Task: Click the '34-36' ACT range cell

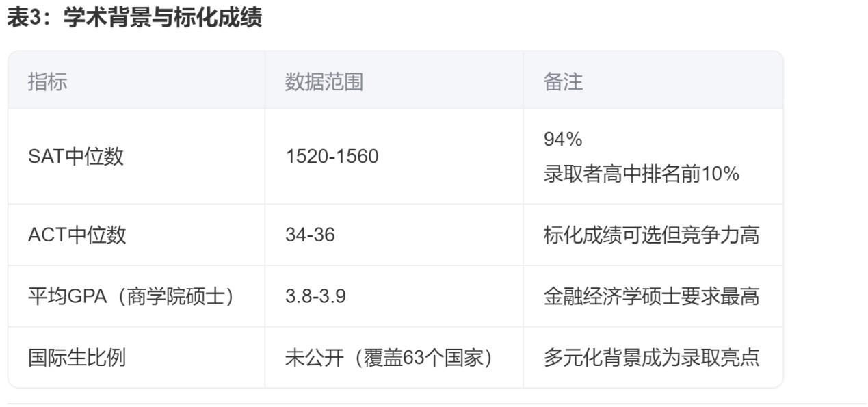Action: point(310,235)
